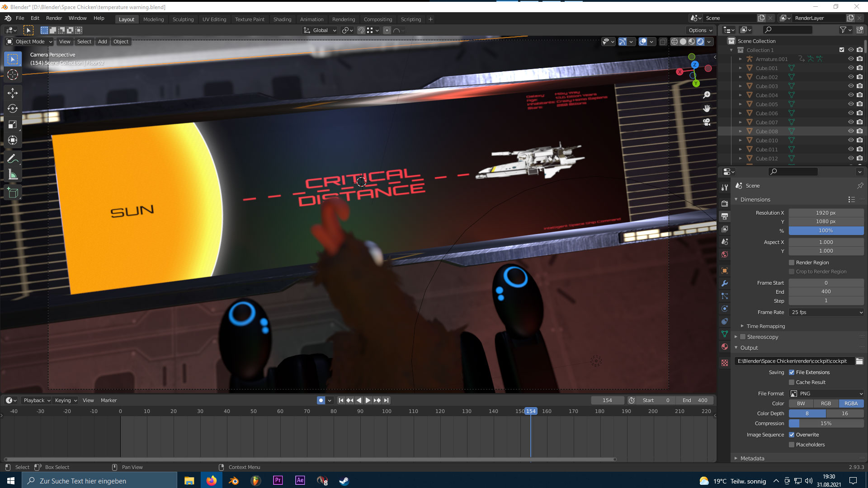This screenshot has height=488, width=868.
Task: Click the outliner filter funnel icon
Action: 843,30
